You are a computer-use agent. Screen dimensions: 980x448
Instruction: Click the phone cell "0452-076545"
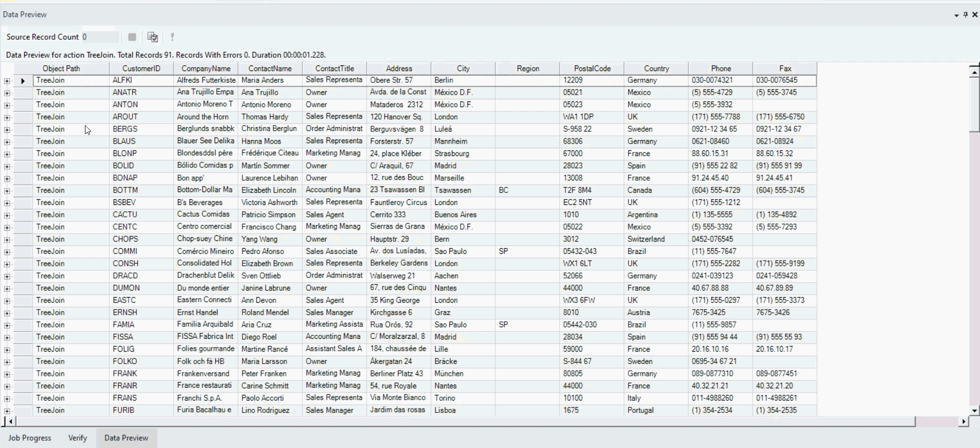point(721,239)
